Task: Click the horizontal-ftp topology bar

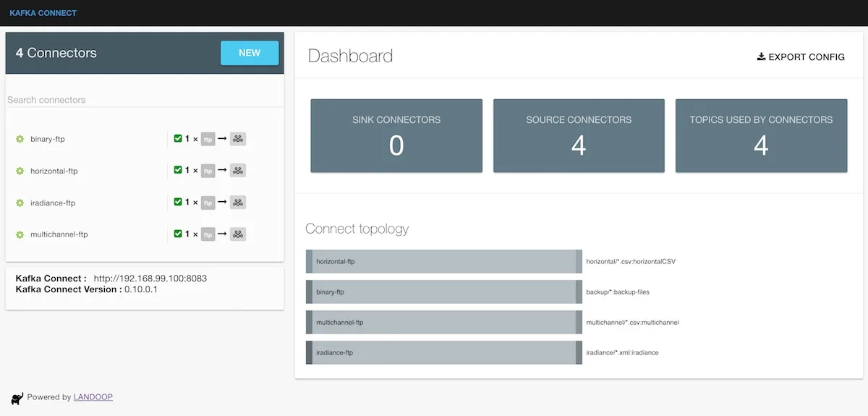Action: coord(444,261)
